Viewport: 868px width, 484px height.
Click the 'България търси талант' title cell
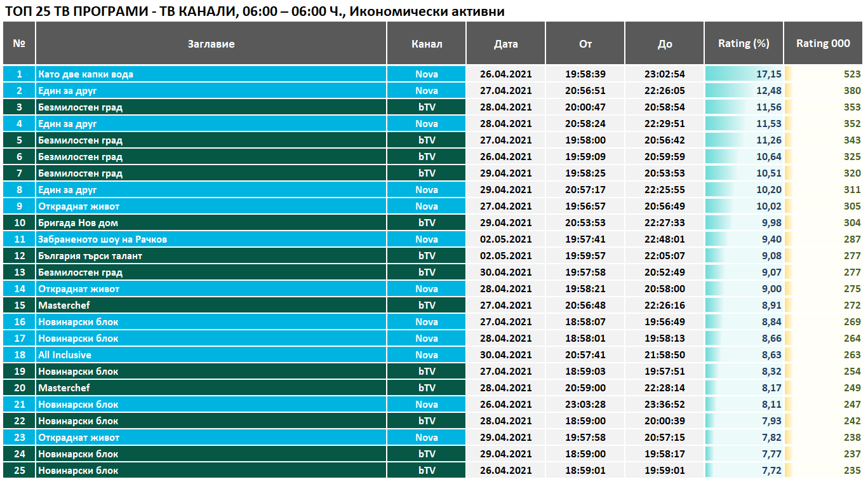pyautogui.click(x=90, y=256)
